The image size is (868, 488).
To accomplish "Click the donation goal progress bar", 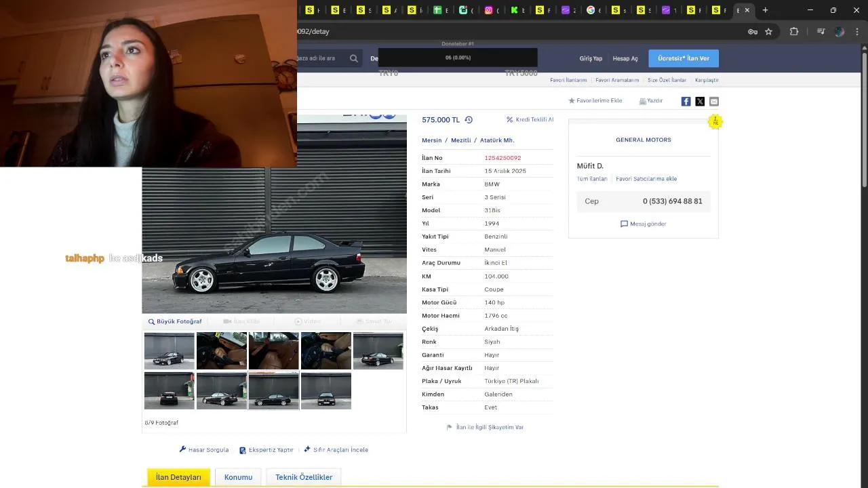I will 458,58.
